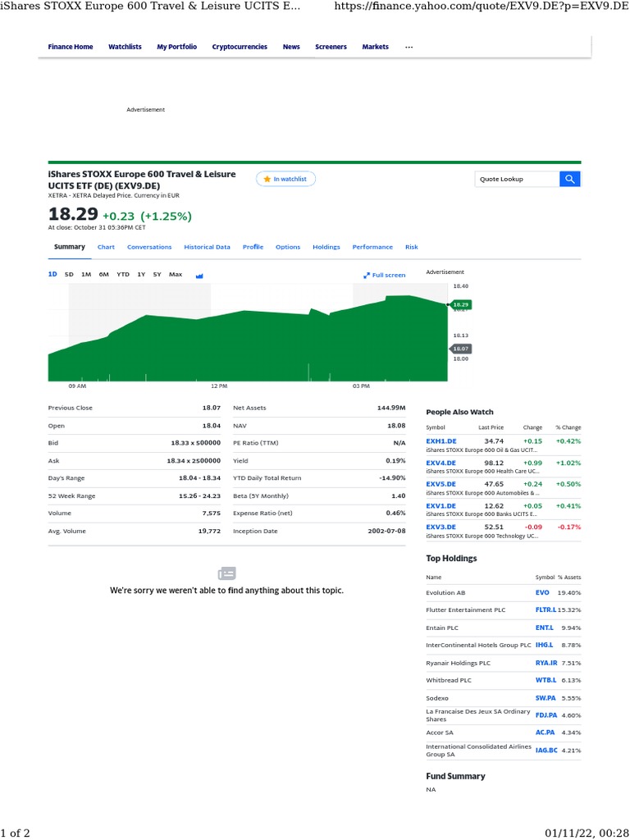Select the Max chart range
This screenshot has height=840, width=630.
[x=176, y=274]
